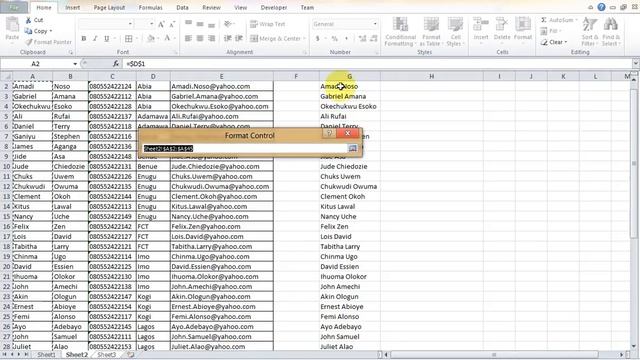Screen dimensions: 640x360
Task: Select column G header
Action: (349, 76)
